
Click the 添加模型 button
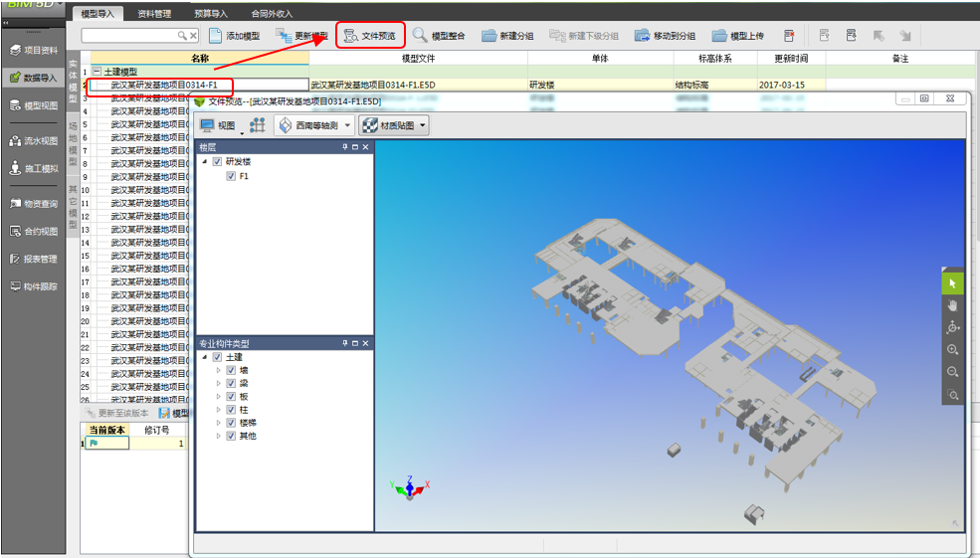[235, 36]
